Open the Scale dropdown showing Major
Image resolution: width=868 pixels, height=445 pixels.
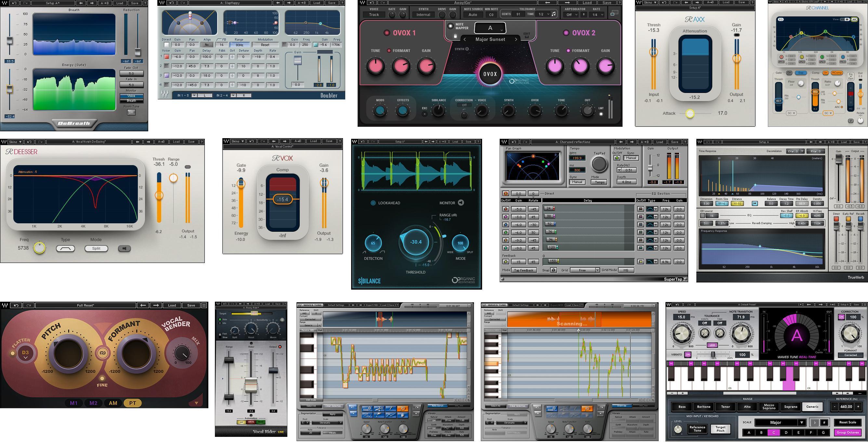pyautogui.click(x=776, y=423)
